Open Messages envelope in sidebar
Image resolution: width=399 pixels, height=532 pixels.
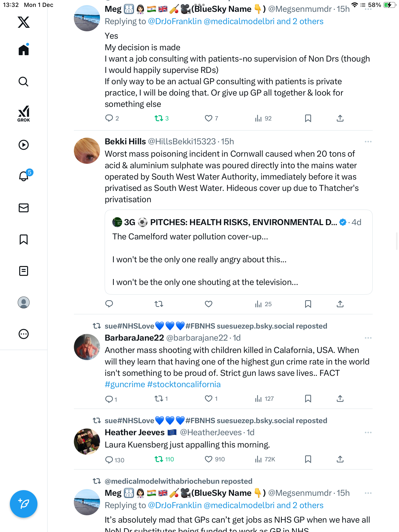click(24, 208)
